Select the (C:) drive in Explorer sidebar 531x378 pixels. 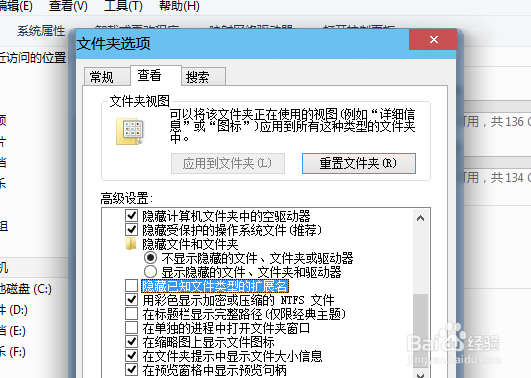coord(26,289)
